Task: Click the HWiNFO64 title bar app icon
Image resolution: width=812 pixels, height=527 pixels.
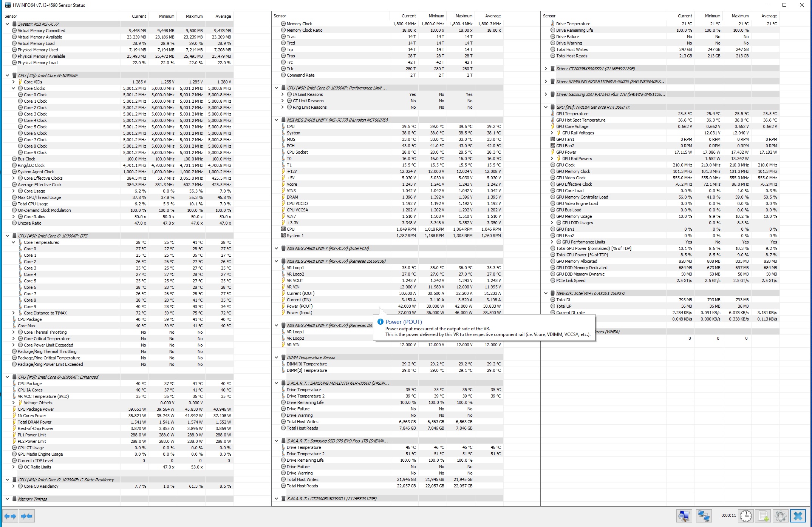Action: coord(8,5)
